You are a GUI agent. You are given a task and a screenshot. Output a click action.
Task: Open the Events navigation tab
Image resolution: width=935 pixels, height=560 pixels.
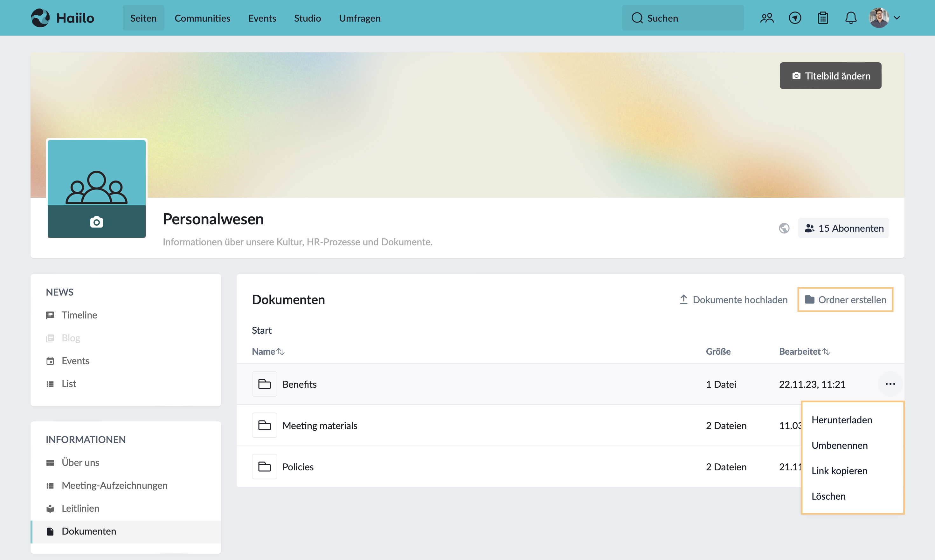click(x=262, y=18)
